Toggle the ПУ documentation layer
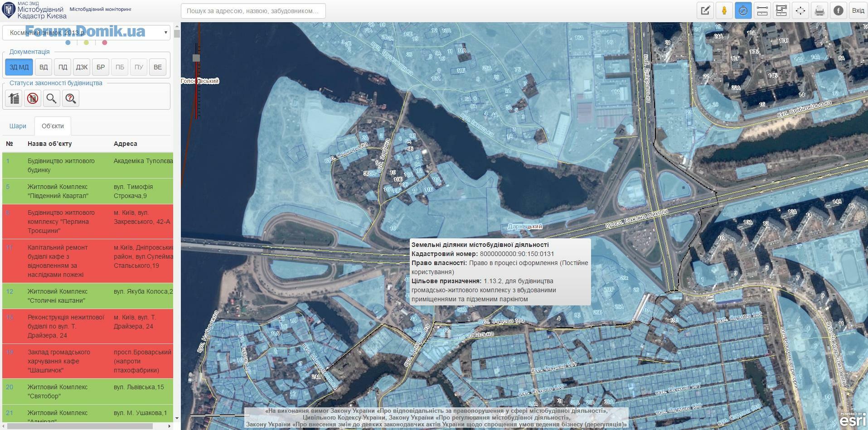Screen dimensions: 868x430 click(x=139, y=67)
